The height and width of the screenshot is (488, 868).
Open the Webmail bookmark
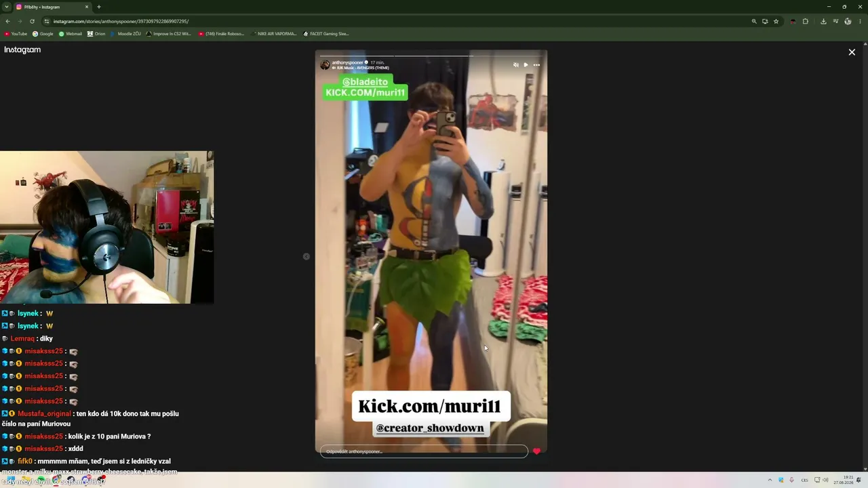click(70, 34)
